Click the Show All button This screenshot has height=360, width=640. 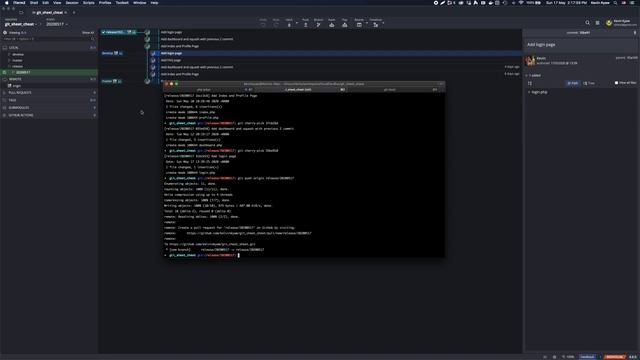(x=88, y=33)
